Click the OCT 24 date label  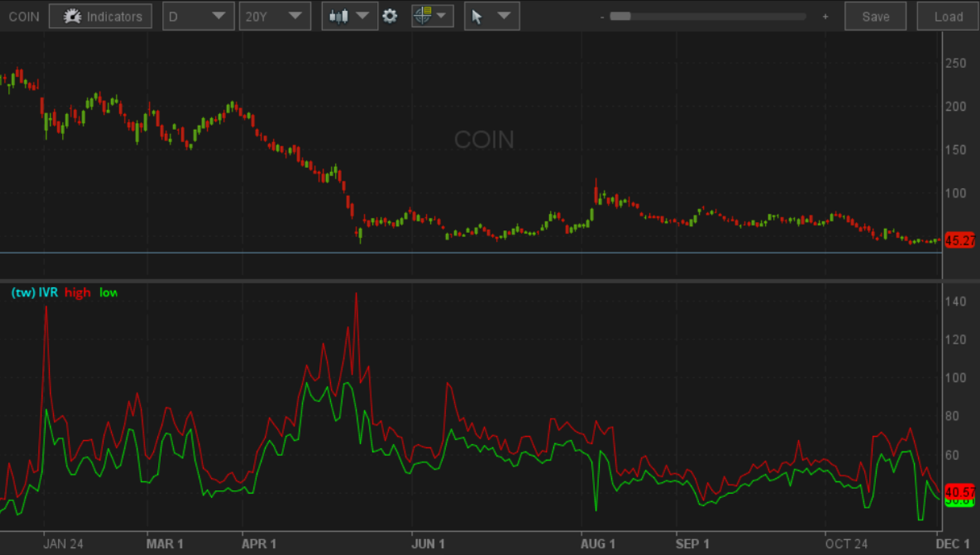[x=847, y=544]
